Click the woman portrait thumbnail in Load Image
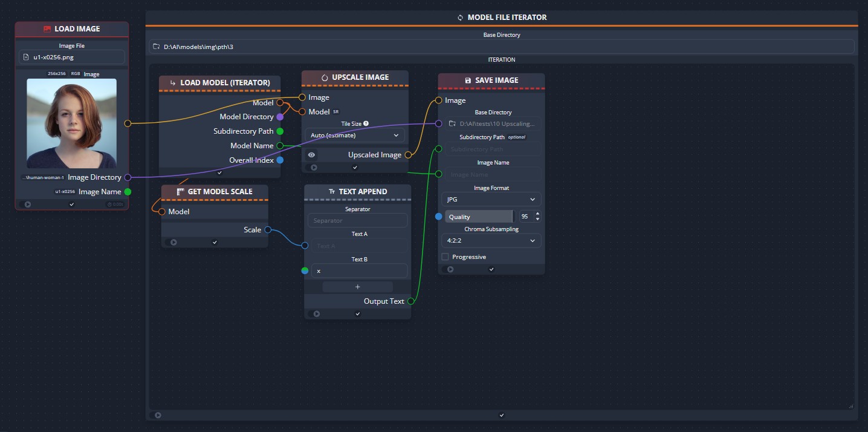The image size is (868, 432). click(x=71, y=122)
